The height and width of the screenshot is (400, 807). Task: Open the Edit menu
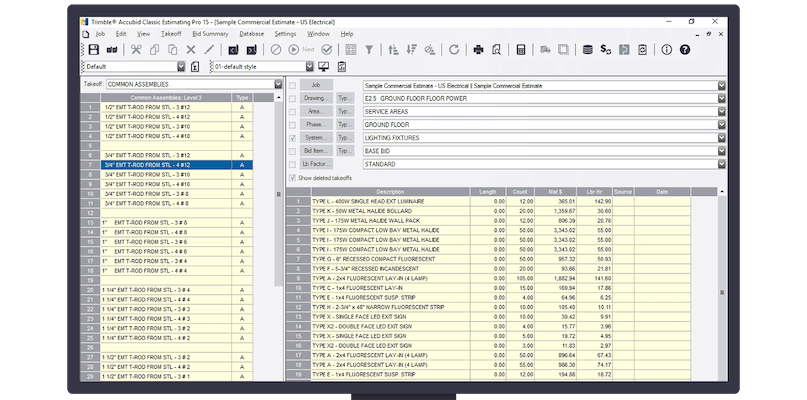tap(121, 34)
